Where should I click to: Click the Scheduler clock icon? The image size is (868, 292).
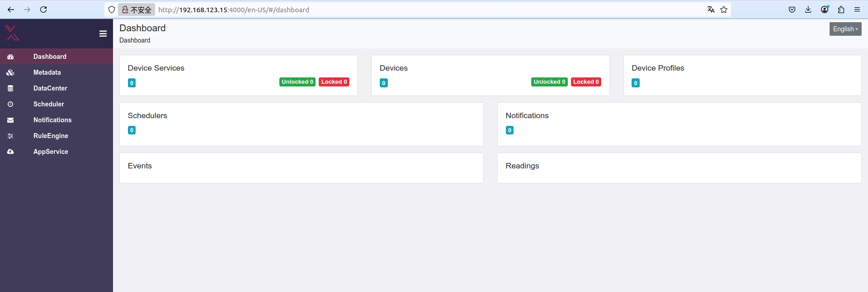point(10,104)
